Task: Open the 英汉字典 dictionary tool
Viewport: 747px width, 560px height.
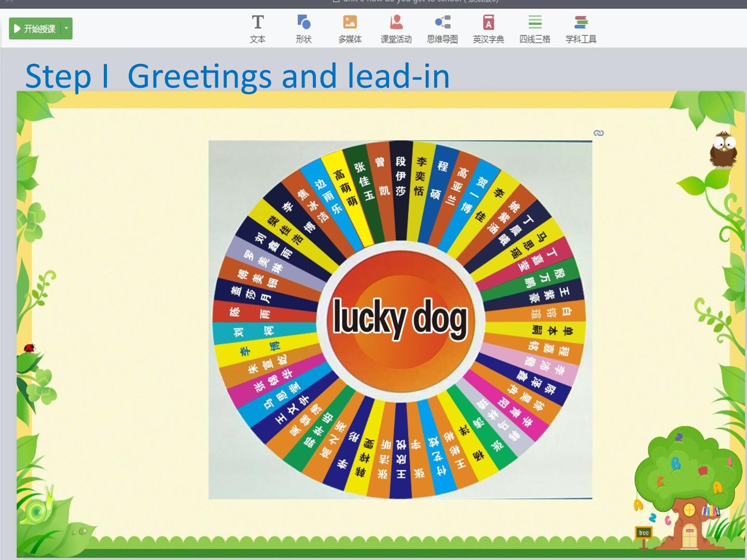Action: pos(488,29)
